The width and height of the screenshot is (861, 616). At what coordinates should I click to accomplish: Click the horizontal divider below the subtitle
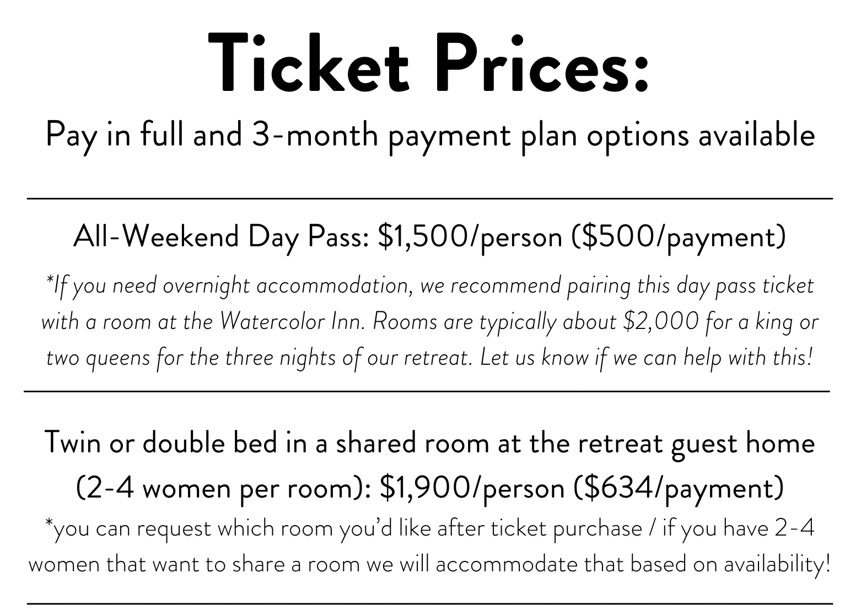tap(430, 198)
